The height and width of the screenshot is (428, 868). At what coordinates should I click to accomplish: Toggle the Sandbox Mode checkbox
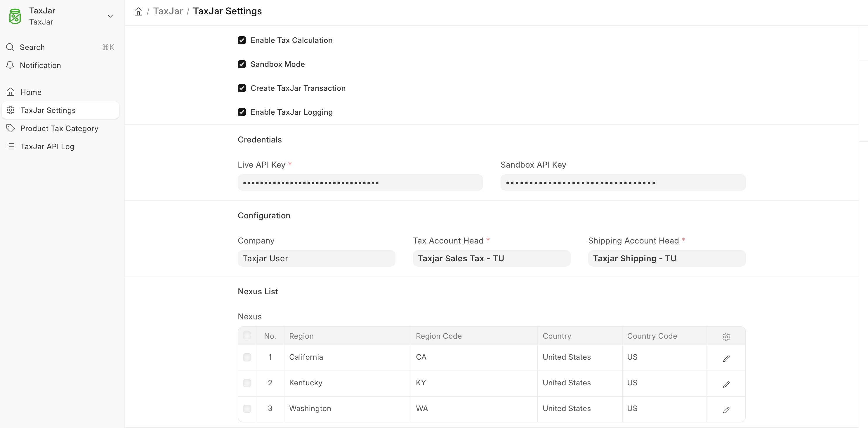(x=242, y=64)
